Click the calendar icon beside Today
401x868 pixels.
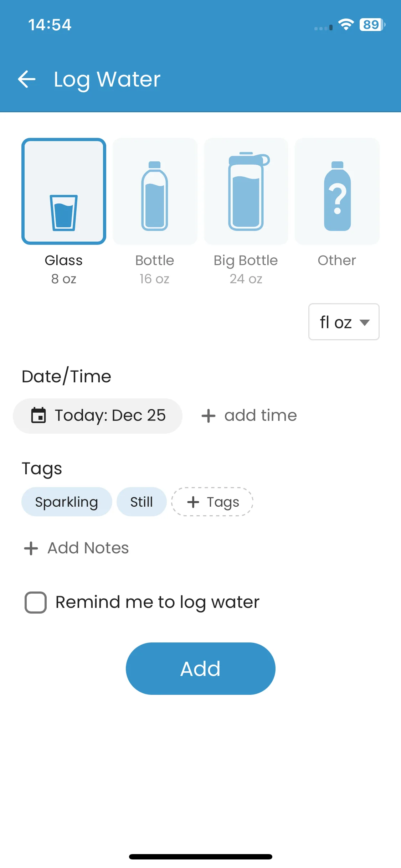click(x=38, y=415)
